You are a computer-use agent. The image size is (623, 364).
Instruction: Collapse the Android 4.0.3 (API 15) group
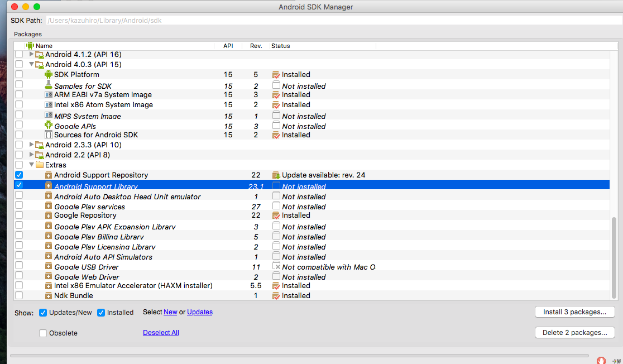click(31, 64)
